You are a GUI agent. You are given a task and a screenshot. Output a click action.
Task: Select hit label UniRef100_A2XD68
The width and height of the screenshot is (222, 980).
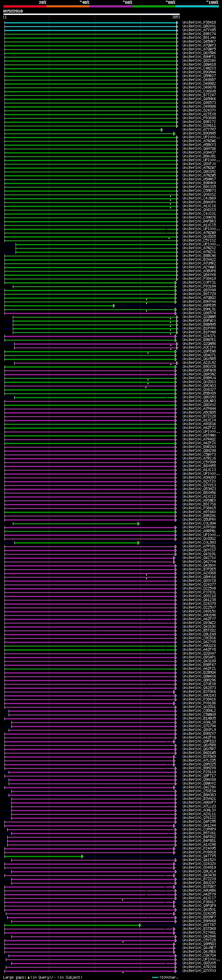click(199, 573)
